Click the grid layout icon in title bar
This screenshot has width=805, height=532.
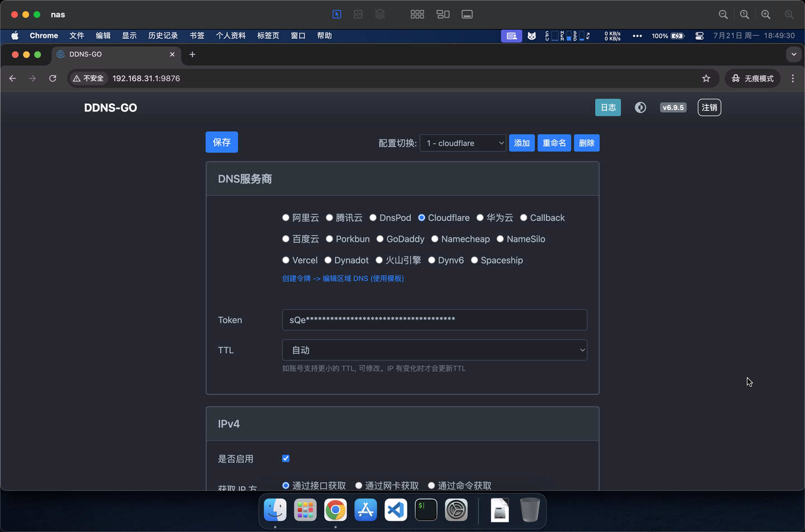tap(417, 15)
